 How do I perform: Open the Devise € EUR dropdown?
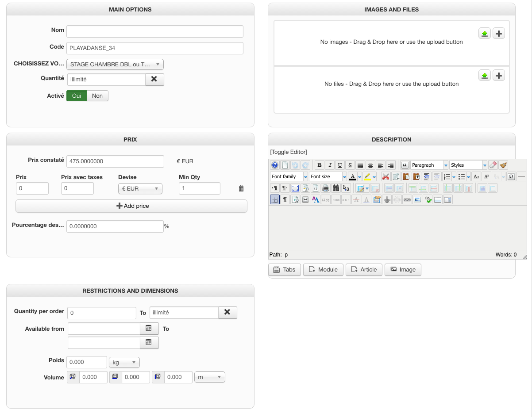pyautogui.click(x=140, y=188)
